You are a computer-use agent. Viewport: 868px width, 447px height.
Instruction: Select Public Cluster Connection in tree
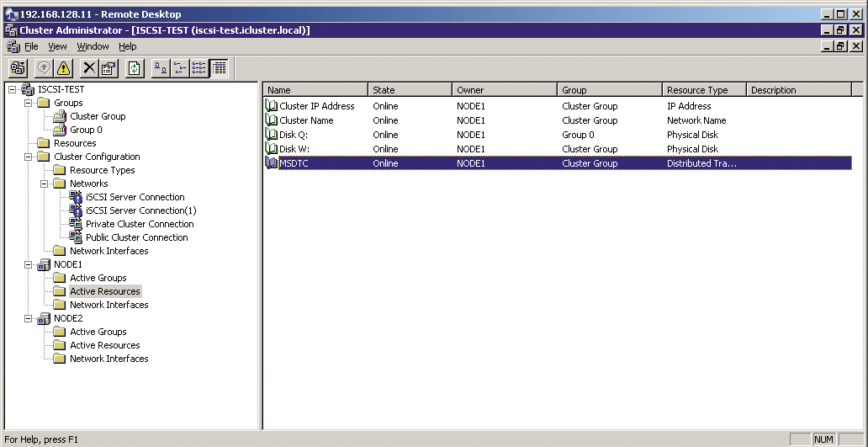coord(137,237)
